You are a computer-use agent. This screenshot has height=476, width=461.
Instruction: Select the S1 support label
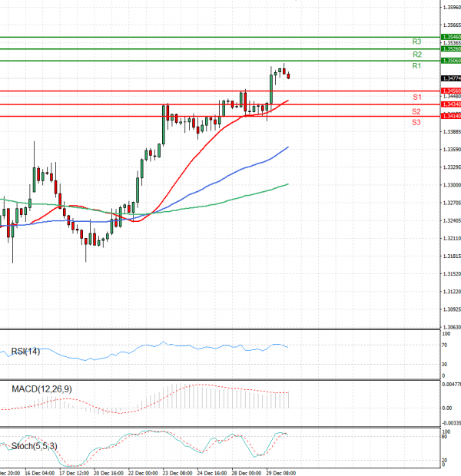pyautogui.click(x=416, y=98)
